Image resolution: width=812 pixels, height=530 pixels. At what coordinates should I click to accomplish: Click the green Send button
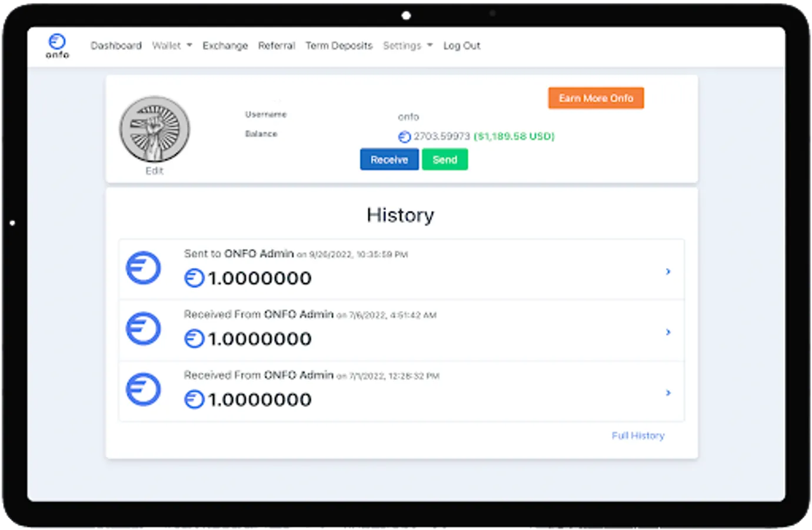coord(445,160)
